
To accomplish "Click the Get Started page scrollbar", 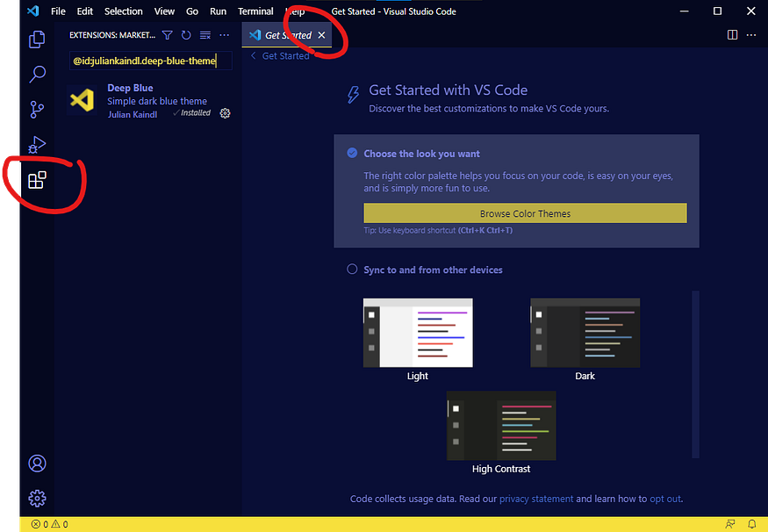I will click(695, 374).
